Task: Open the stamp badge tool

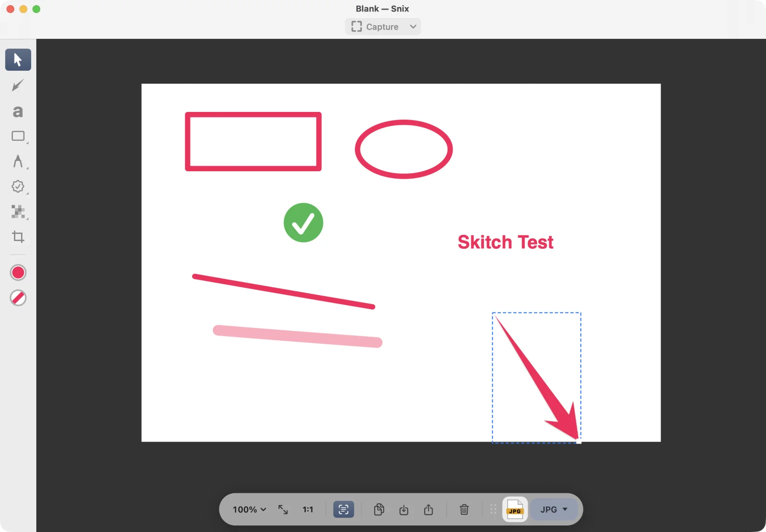Action: 18,187
